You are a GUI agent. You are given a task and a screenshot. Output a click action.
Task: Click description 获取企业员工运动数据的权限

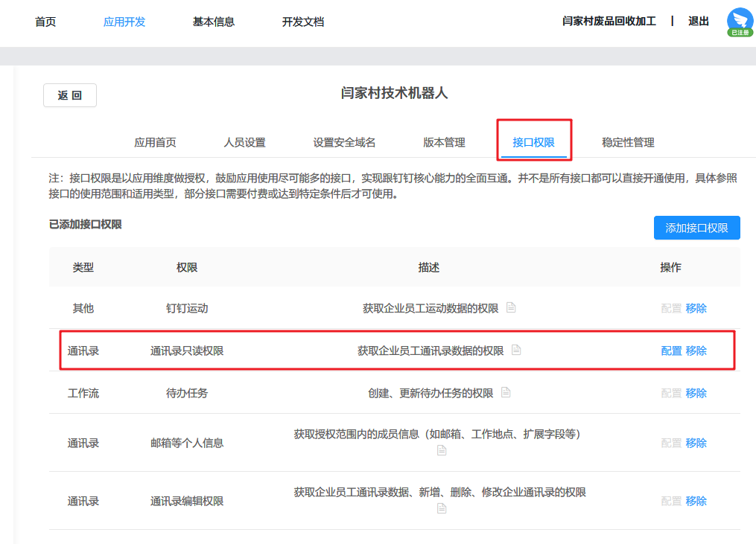point(431,308)
